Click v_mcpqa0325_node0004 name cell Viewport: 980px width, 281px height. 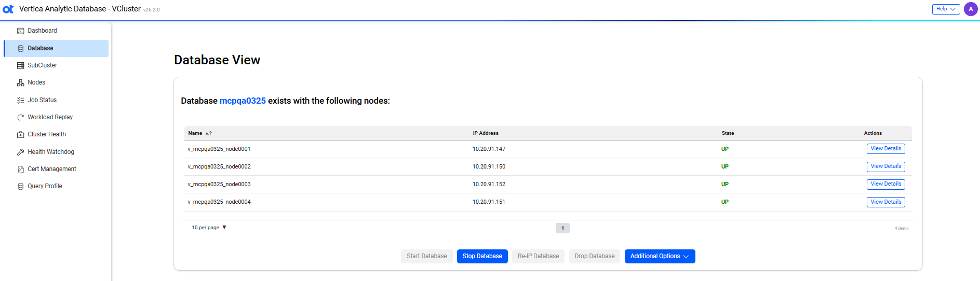[x=219, y=202]
